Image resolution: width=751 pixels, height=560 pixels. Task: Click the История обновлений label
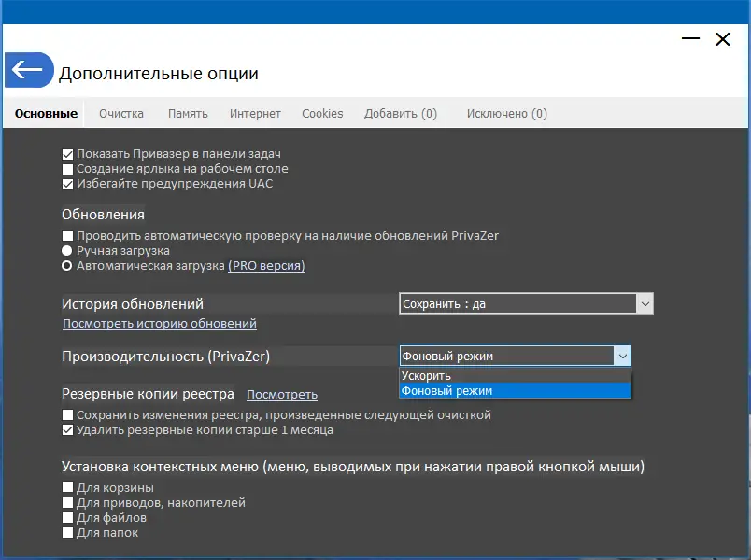coord(133,304)
